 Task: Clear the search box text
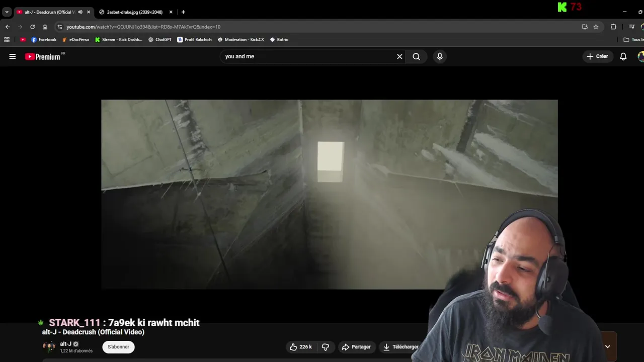(399, 57)
